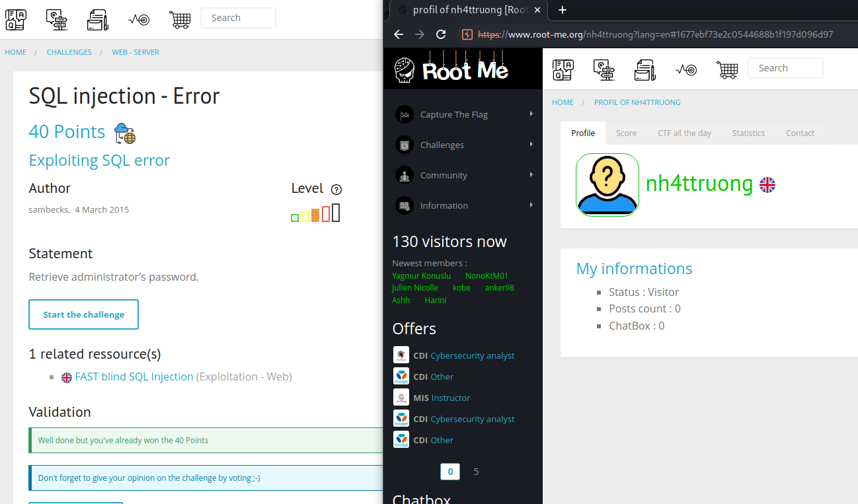Image resolution: width=858 pixels, height=504 pixels.
Task: Click the Search field in the profile window
Action: pyautogui.click(x=785, y=68)
